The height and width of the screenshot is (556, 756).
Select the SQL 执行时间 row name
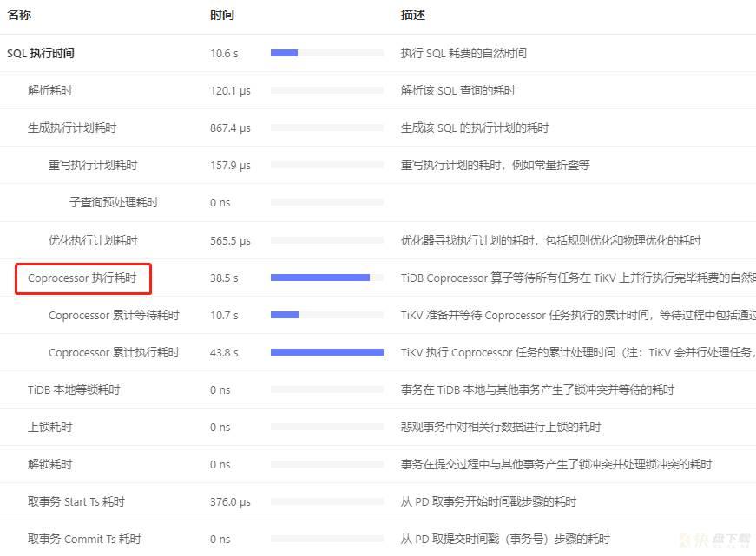pyautogui.click(x=41, y=53)
